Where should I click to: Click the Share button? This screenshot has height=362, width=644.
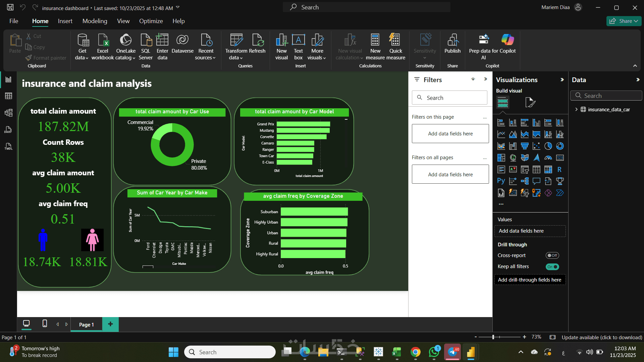(x=623, y=21)
